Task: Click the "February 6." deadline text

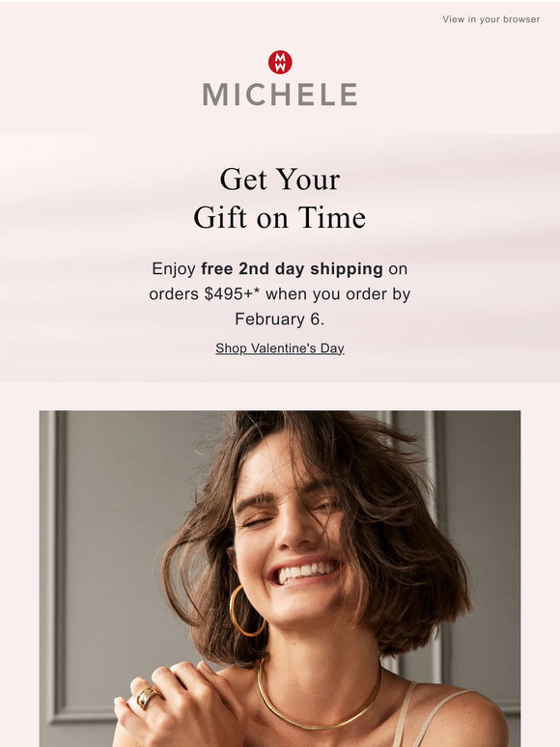Action: pos(280,318)
